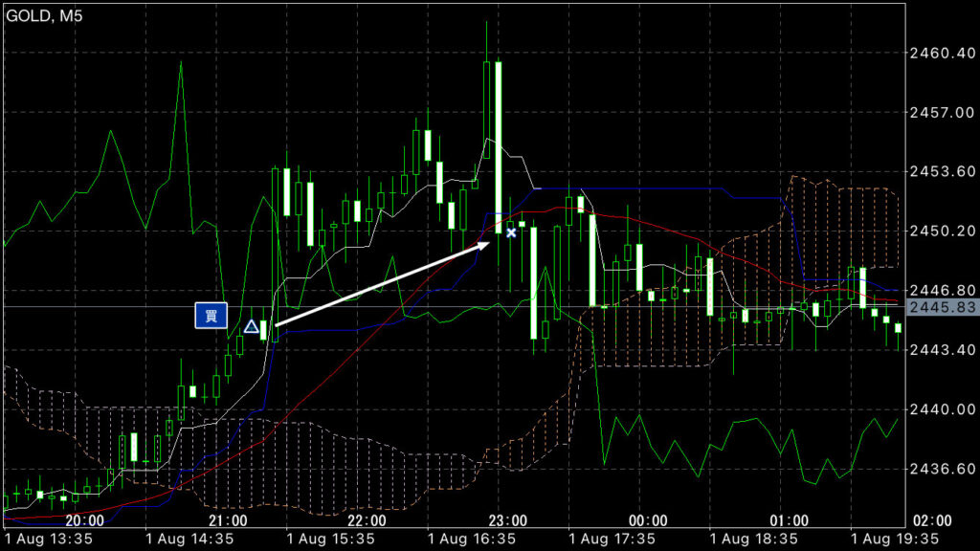Click the 2443.40 price axis label
The image size is (980, 551).
[942, 350]
